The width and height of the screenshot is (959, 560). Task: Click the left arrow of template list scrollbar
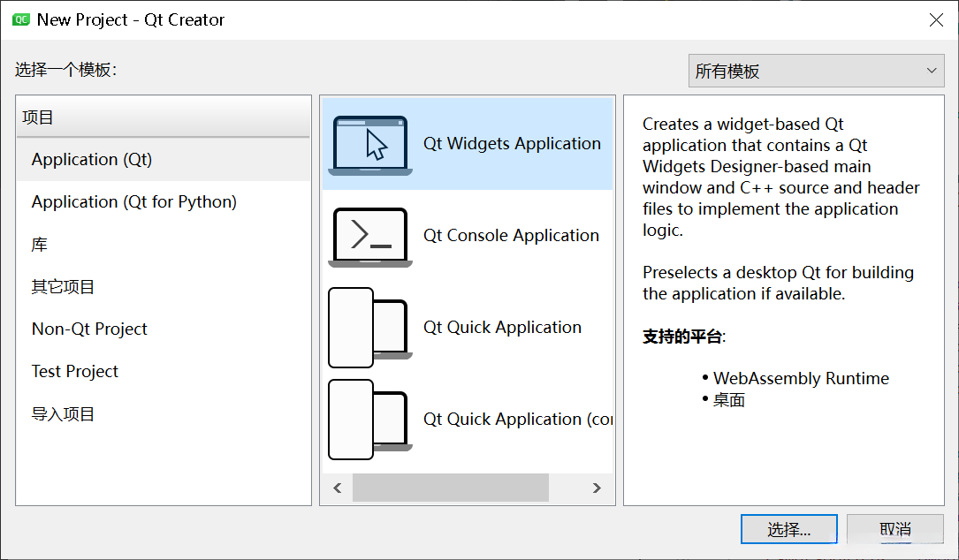point(337,488)
